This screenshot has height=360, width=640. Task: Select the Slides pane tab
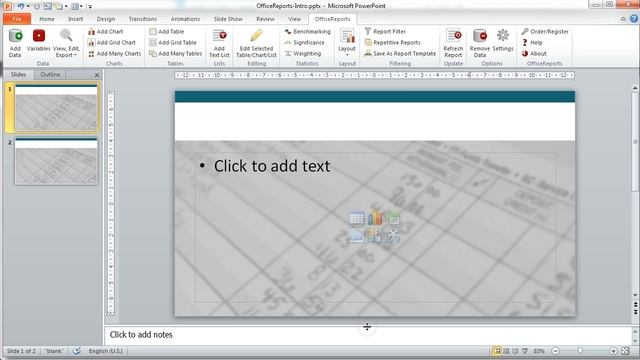18,74
